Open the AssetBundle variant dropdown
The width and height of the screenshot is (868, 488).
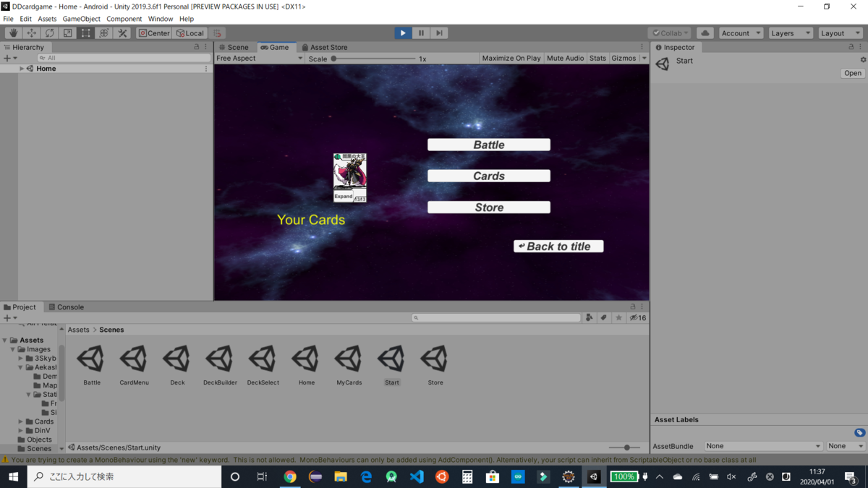tap(845, 446)
